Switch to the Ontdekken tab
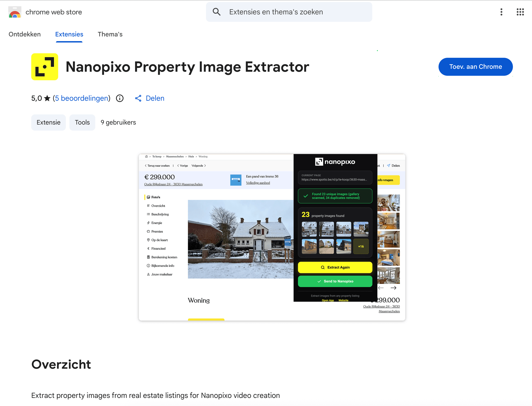The image size is (532, 406). pos(25,34)
